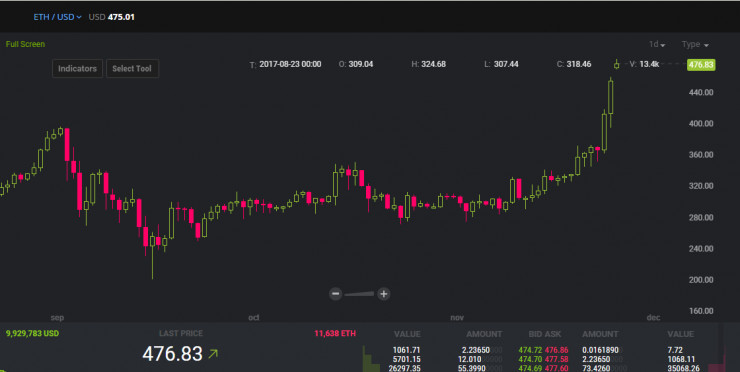Expand the 1d timeframe dropdown

tap(656, 44)
